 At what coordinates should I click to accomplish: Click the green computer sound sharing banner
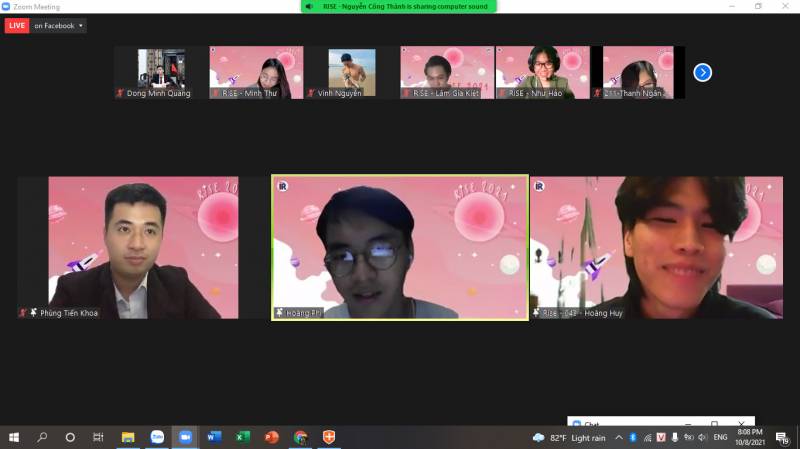coord(398,7)
